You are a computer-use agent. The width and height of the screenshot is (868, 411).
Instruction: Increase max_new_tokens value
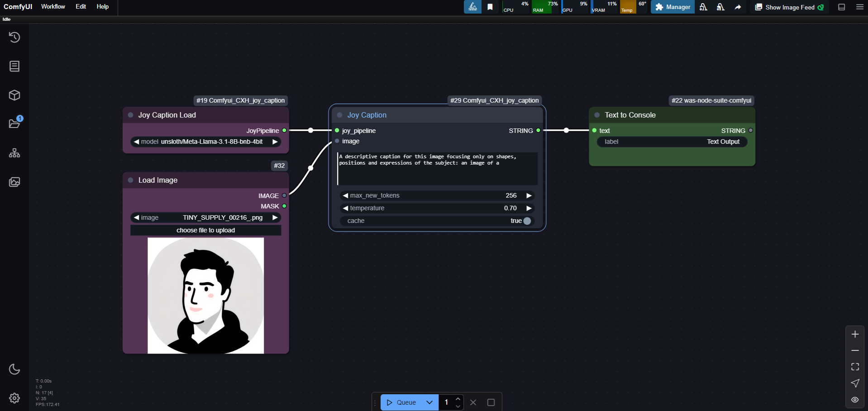(529, 195)
